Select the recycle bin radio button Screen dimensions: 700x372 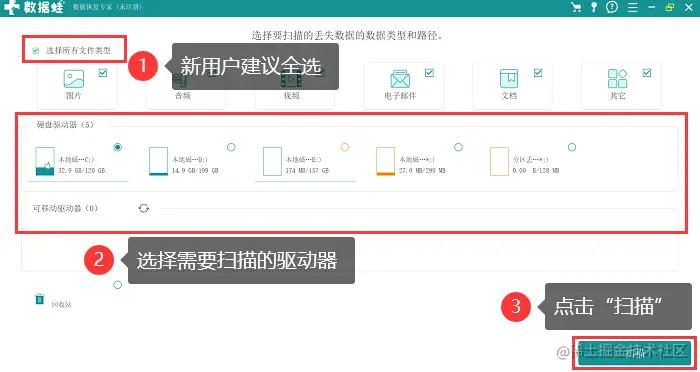(117, 285)
